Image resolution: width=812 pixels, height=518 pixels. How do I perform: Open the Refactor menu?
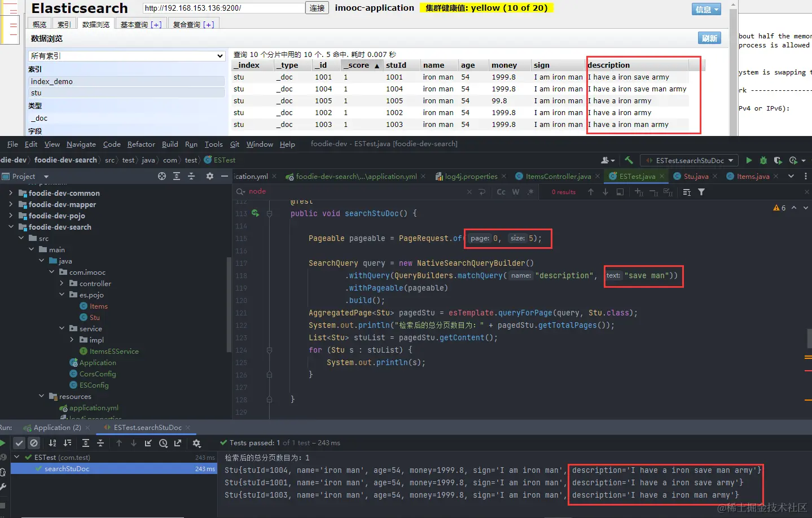click(141, 144)
